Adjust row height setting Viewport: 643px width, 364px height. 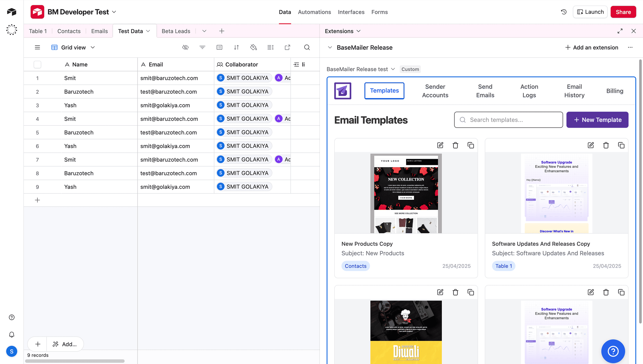click(270, 47)
